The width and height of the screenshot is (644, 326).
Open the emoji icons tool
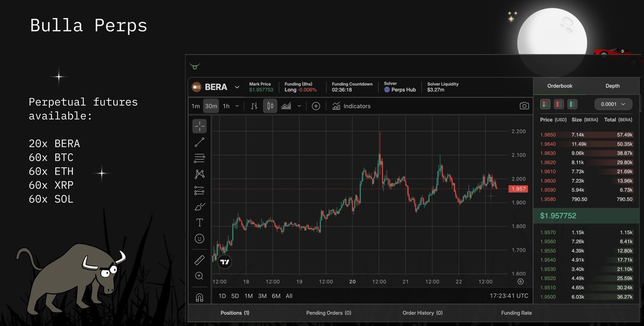click(x=199, y=239)
